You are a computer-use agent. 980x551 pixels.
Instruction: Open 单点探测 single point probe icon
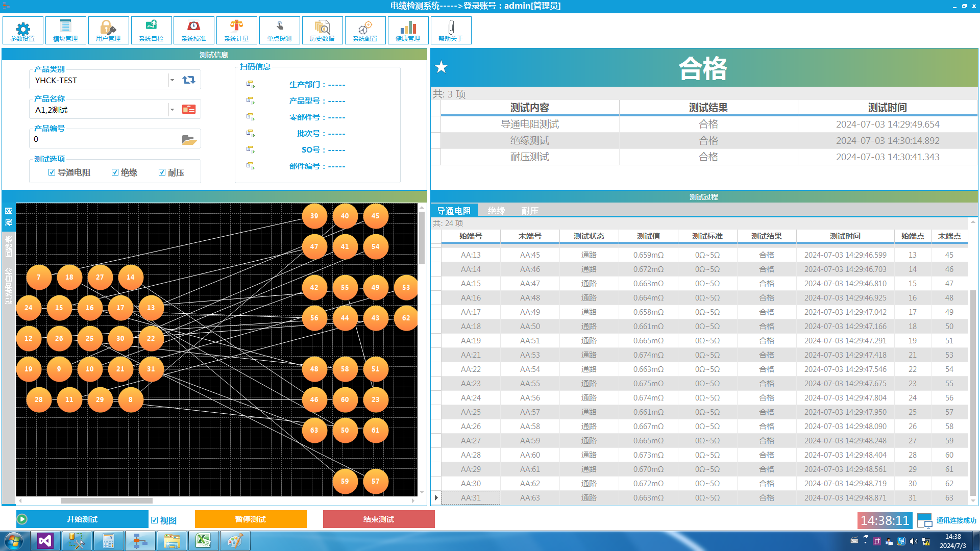(x=279, y=30)
